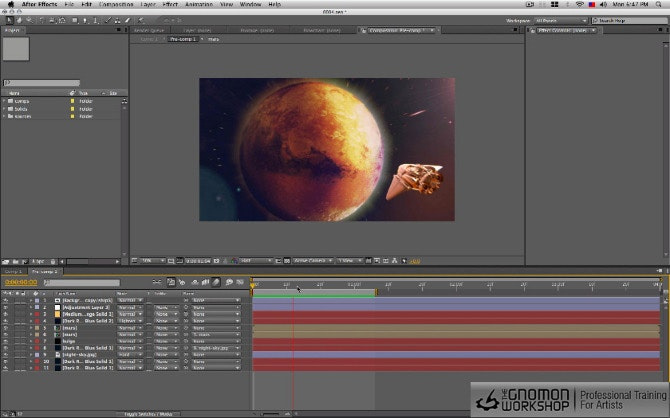Open the Active Camera dropdown

pos(313,261)
